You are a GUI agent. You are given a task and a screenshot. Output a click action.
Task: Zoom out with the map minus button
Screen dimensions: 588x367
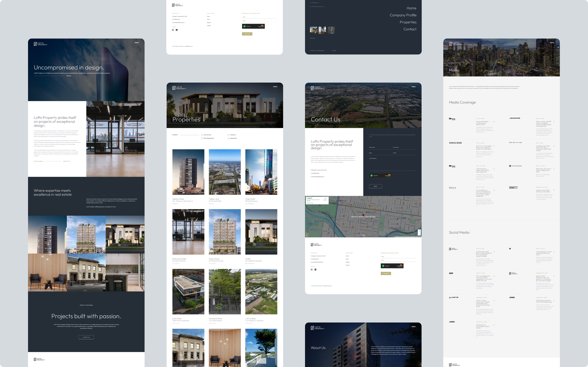coord(419,234)
